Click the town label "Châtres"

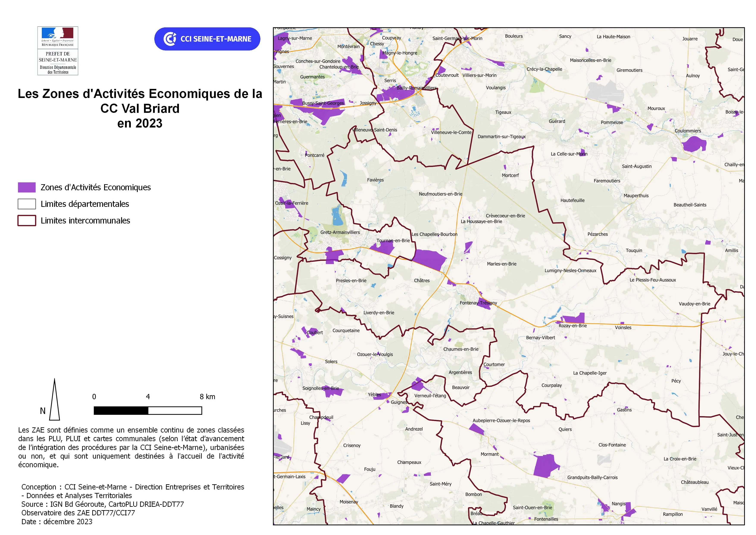422,281
